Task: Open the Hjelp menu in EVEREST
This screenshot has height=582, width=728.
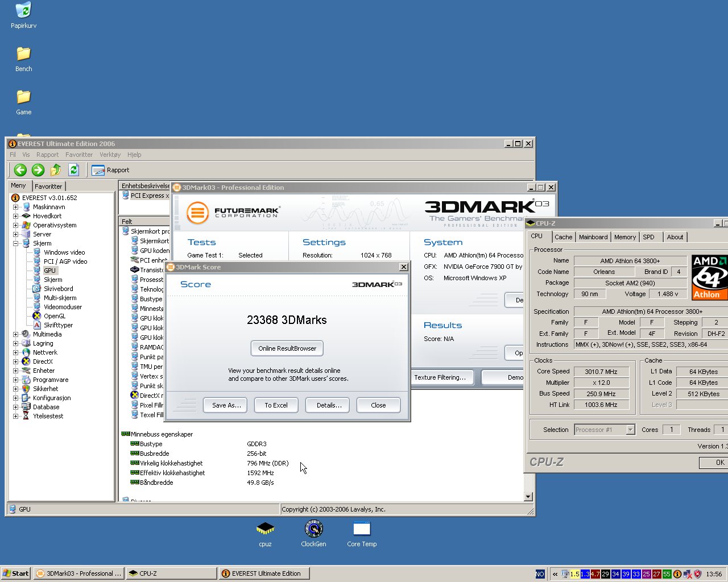Action: [134, 155]
